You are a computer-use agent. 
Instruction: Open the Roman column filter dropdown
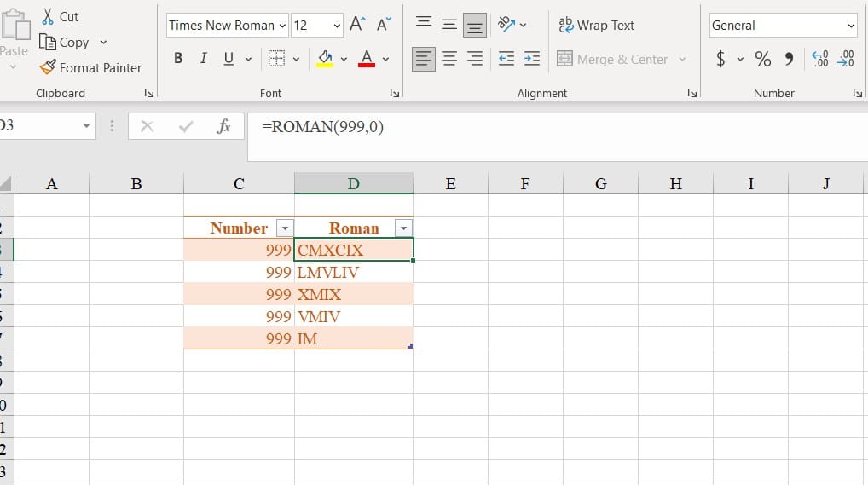pos(403,228)
